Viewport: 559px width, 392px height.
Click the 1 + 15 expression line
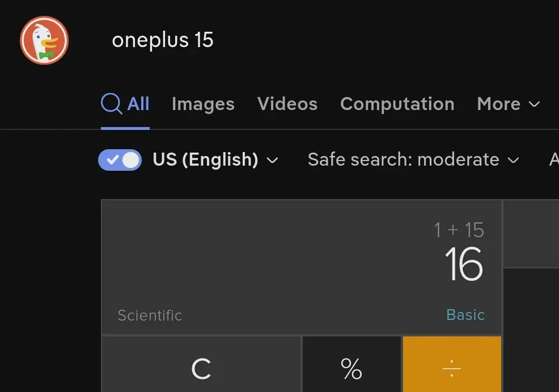click(x=459, y=230)
